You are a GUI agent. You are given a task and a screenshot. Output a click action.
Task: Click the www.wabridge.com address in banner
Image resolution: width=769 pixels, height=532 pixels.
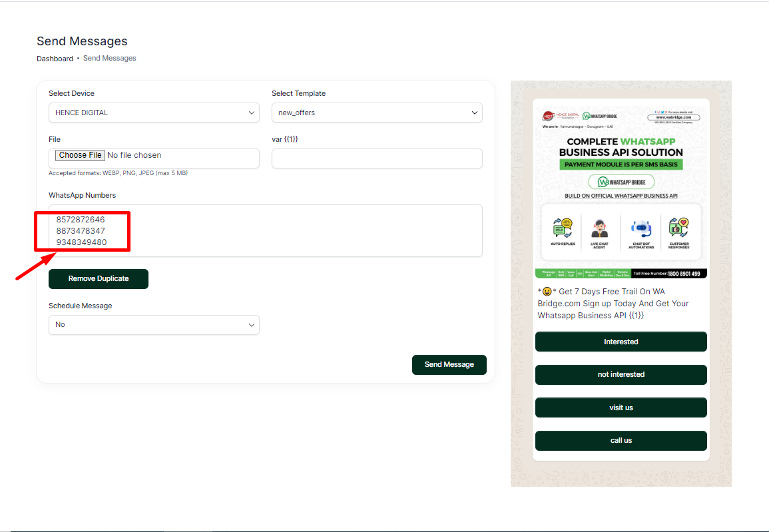pos(674,117)
